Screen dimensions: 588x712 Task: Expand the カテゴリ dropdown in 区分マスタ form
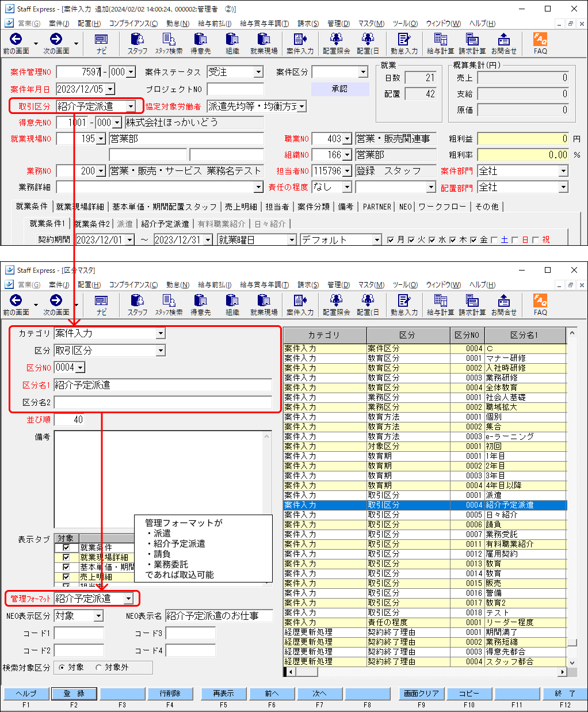coord(161,333)
